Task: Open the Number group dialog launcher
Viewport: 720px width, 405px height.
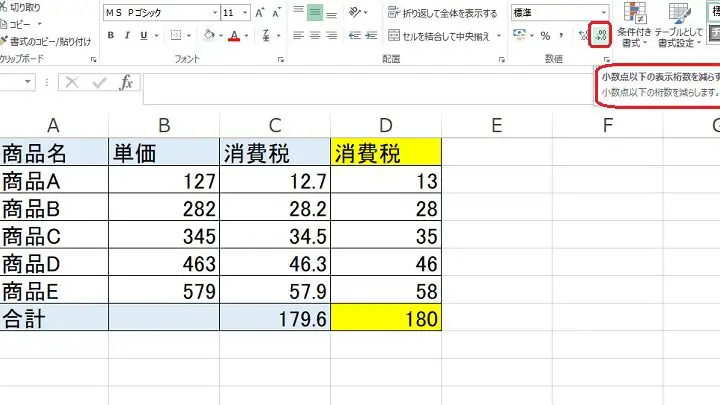Action: [607, 59]
